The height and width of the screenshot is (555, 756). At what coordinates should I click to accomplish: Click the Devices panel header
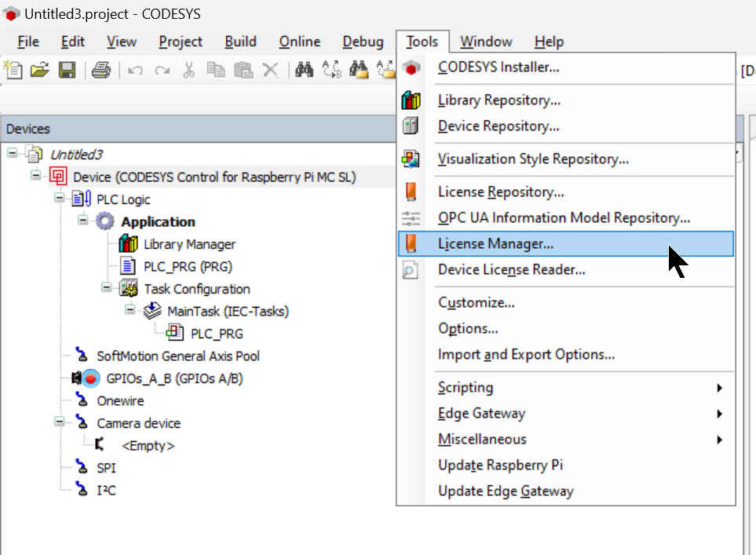pyautogui.click(x=198, y=130)
